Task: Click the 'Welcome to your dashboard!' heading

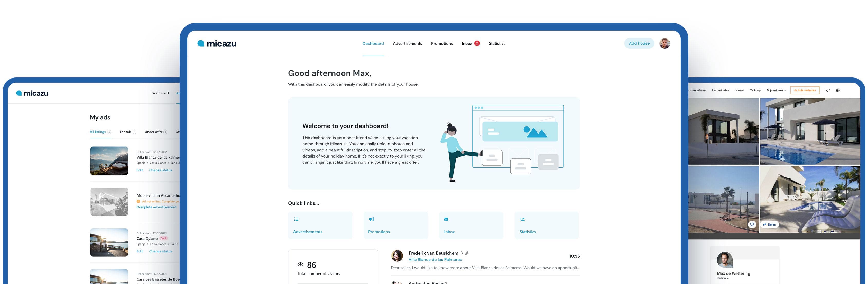Action: (x=345, y=126)
